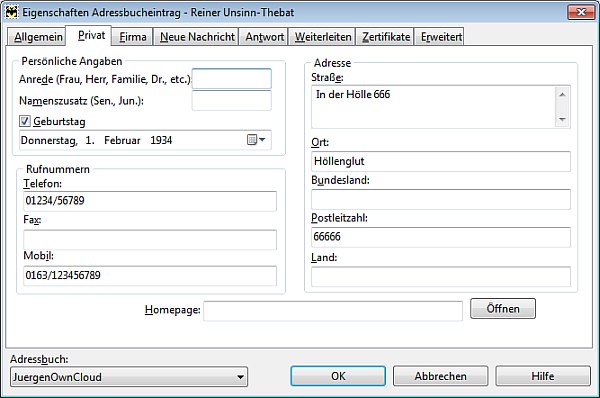Select year 1934 in birthday field
600x398 pixels.
click(161, 140)
